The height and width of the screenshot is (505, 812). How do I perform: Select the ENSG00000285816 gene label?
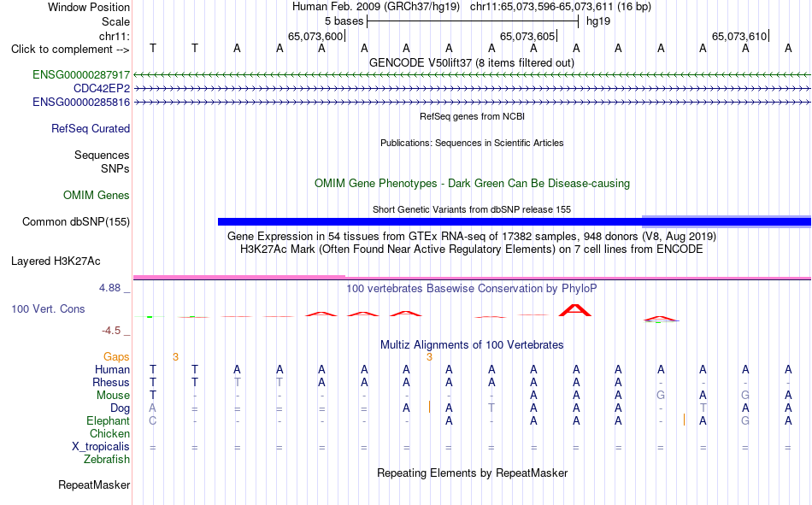coord(81,102)
